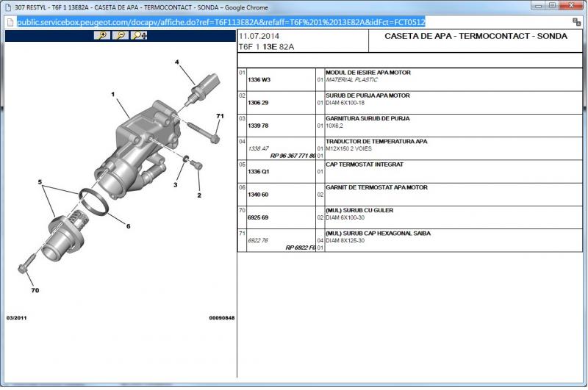Click callout number 1 in the diagram

click(x=113, y=95)
